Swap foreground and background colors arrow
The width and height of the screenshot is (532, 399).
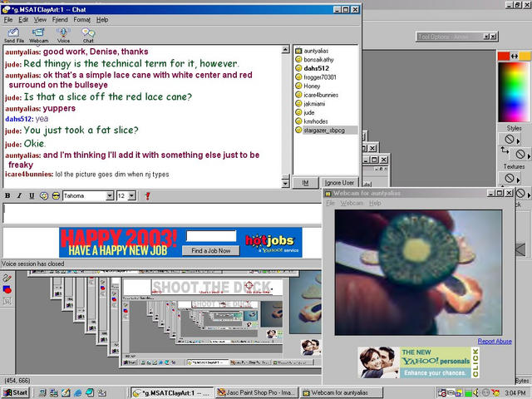515,57
